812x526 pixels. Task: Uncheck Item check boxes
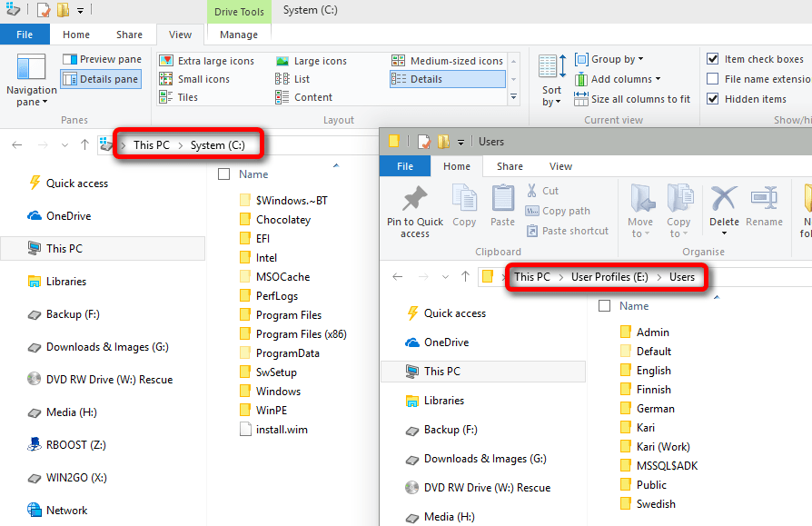click(x=714, y=58)
